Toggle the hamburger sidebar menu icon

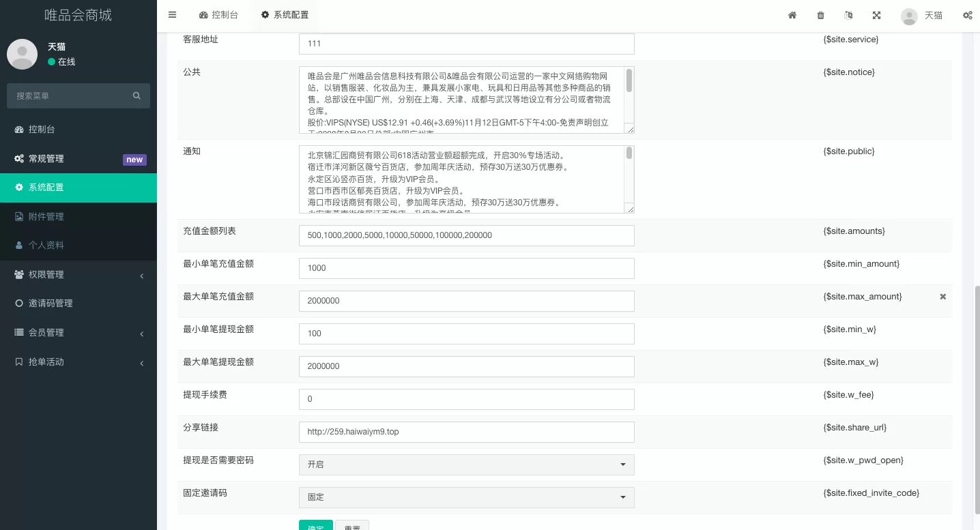172,15
